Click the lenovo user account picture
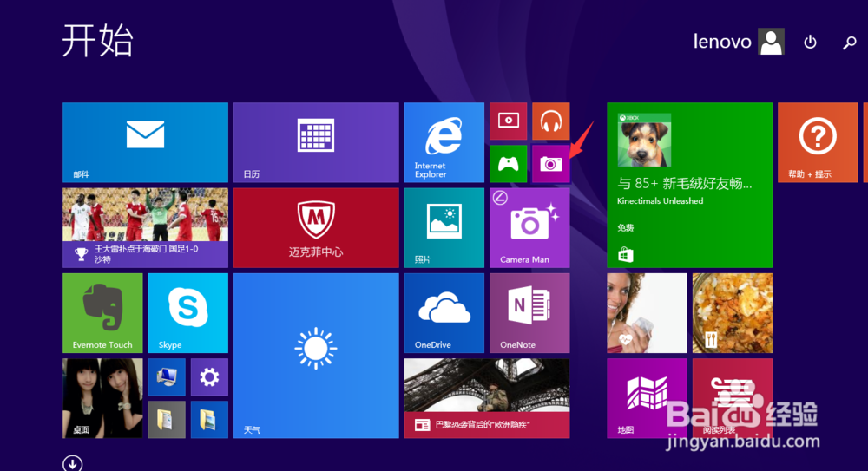Image resolution: width=868 pixels, height=471 pixels. (x=771, y=42)
